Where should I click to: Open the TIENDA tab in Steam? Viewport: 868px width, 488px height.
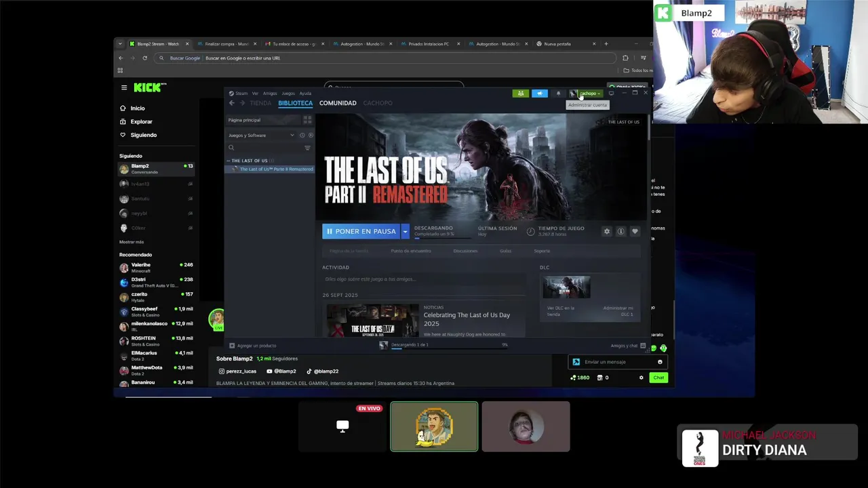click(260, 103)
